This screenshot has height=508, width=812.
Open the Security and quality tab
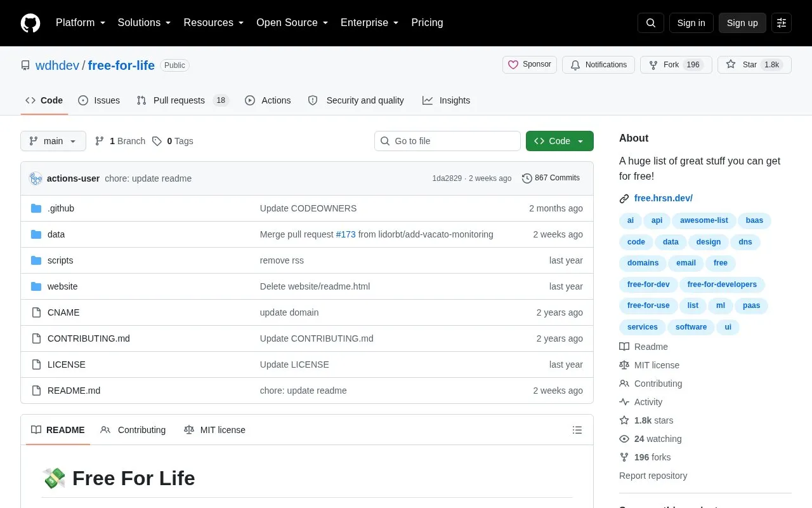[x=356, y=100]
